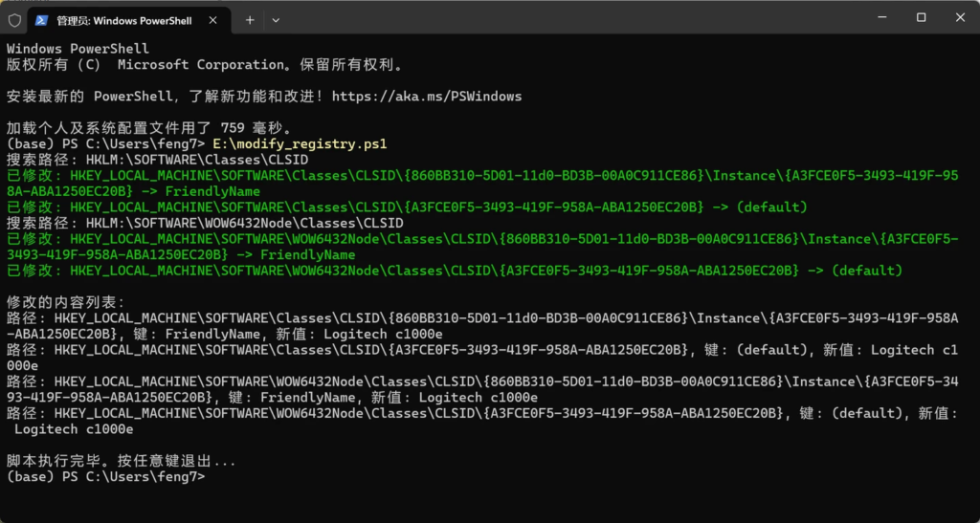Click the 脚本执行完毕。按任意键退出 message
This screenshot has height=523, width=980.
tap(120, 461)
